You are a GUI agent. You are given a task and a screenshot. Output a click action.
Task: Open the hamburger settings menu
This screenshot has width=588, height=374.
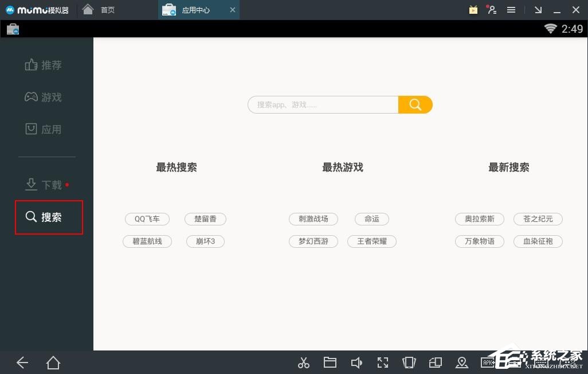point(511,10)
